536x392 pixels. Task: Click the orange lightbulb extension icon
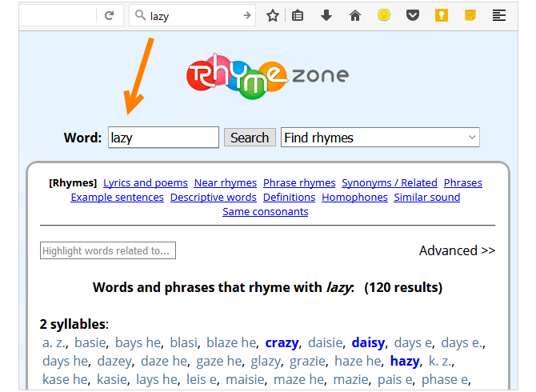pyautogui.click(x=442, y=15)
